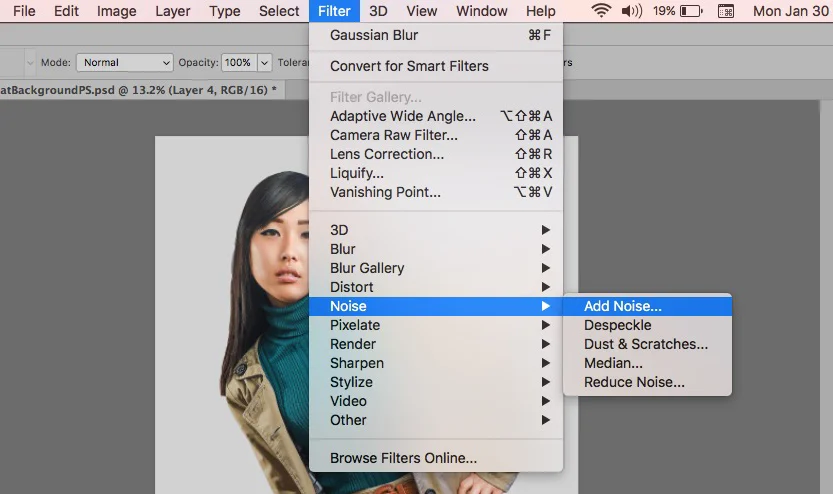This screenshot has width=833, height=494.
Task: Choose Despeckle from Noise submenu
Action: tap(647, 325)
